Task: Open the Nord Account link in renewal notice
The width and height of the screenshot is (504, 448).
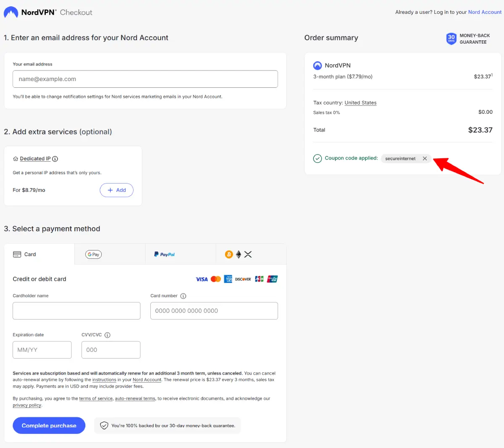Action: point(147,380)
